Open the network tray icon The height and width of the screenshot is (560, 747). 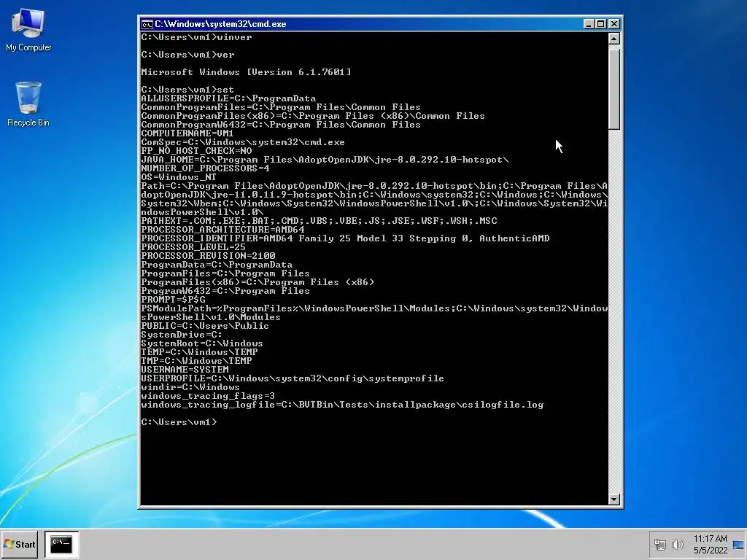click(659, 544)
